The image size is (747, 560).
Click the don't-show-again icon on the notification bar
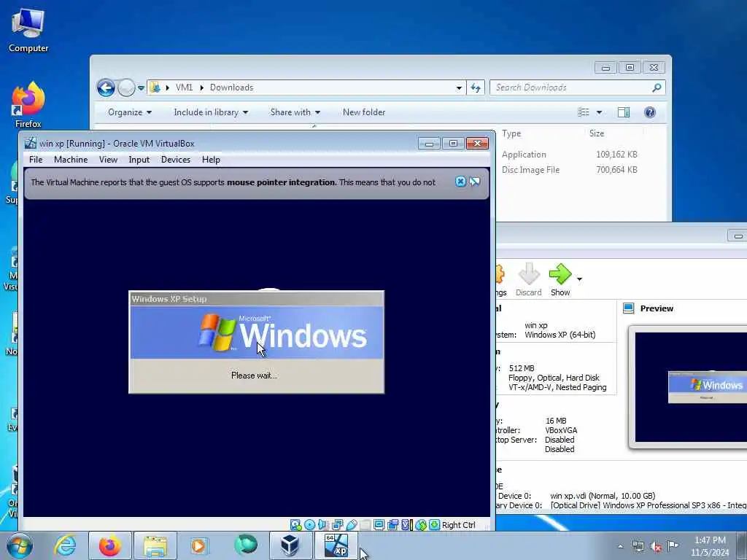pyautogui.click(x=474, y=182)
